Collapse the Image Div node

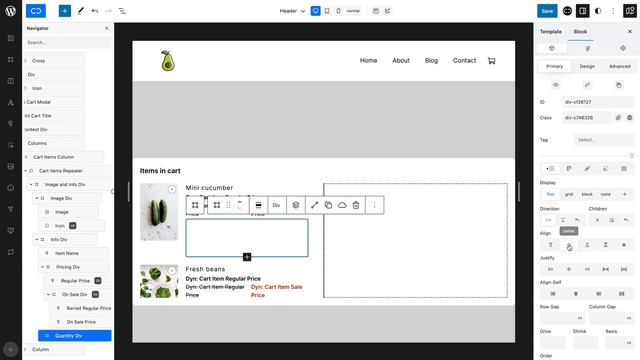click(36, 198)
